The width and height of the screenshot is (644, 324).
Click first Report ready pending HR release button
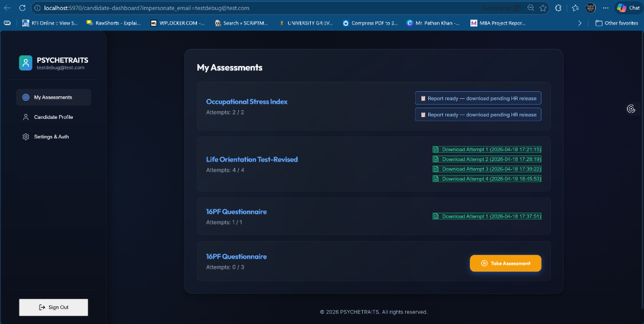tap(478, 98)
